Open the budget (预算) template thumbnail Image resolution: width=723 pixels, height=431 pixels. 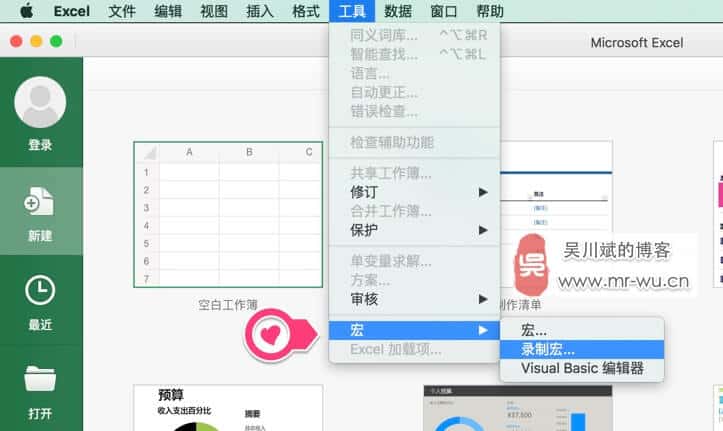pyautogui.click(x=228, y=407)
